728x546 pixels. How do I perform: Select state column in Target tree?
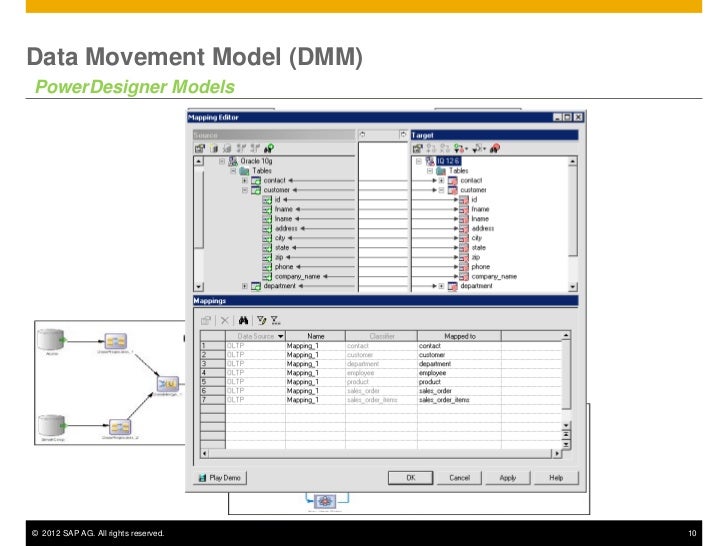[479, 248]
